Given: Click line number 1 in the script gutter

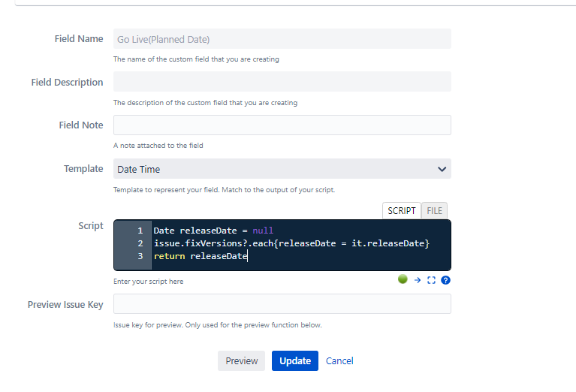Looking at the screenshot, I should point(140,231).
